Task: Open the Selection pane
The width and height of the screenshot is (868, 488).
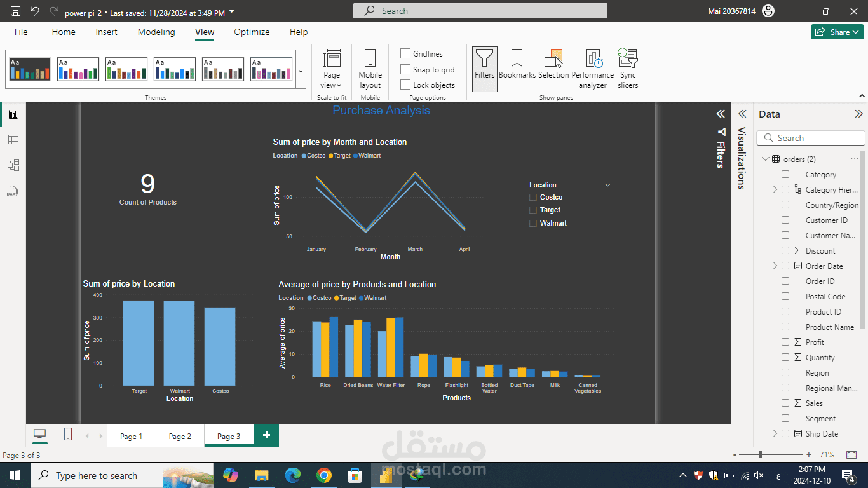Action: [x=553, y=65]
